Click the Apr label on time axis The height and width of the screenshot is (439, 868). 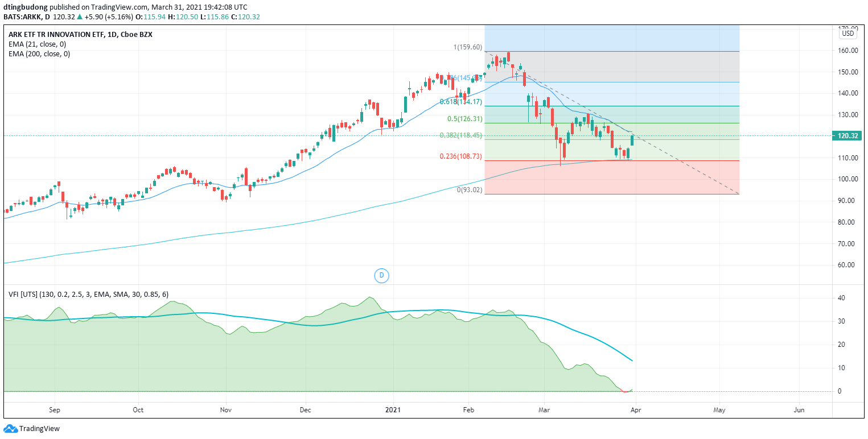[636, 409]
